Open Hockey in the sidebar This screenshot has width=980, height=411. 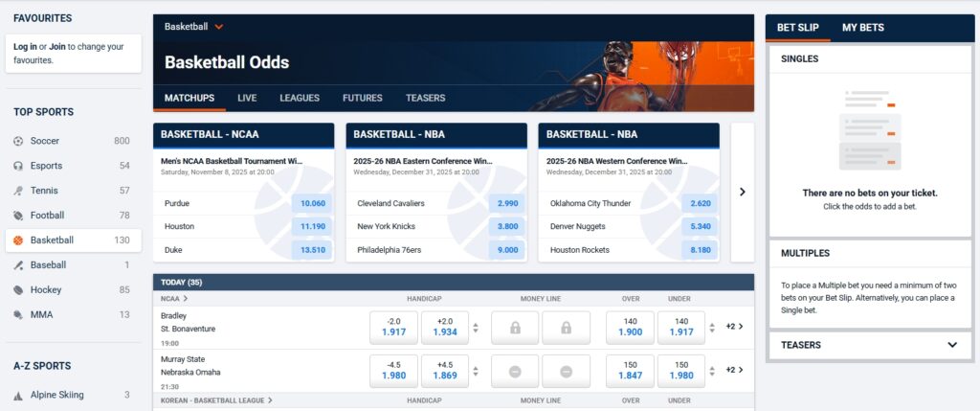click(x=74, y=289)
